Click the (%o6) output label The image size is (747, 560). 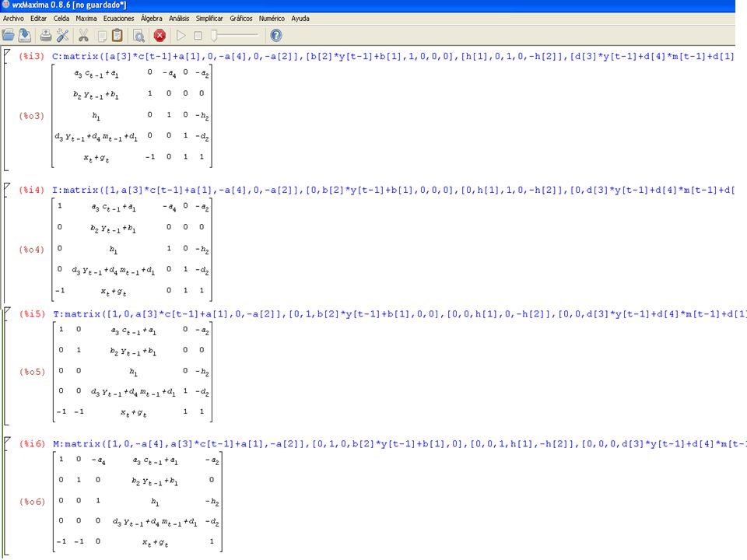click(x=32, y=502)
